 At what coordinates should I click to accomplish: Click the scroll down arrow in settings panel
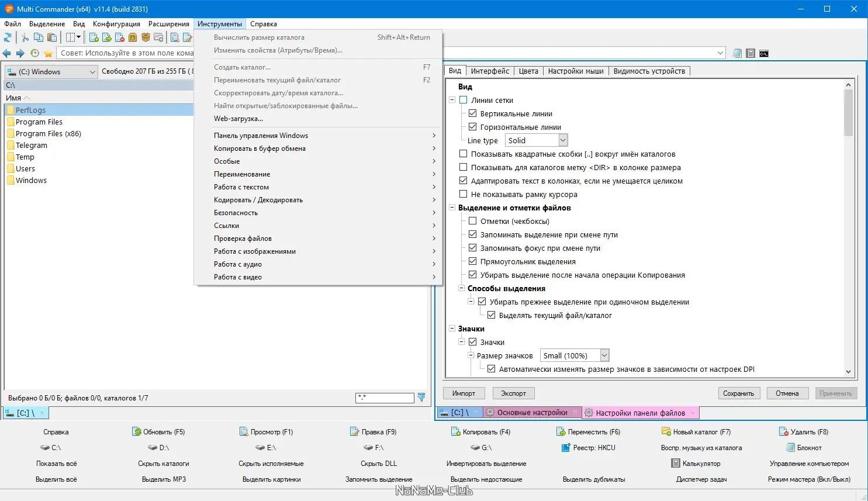[848, 372]
